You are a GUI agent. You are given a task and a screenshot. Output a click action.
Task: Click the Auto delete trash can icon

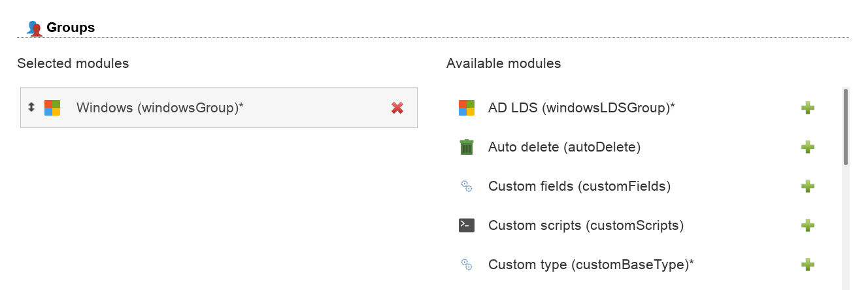(466, 147)
